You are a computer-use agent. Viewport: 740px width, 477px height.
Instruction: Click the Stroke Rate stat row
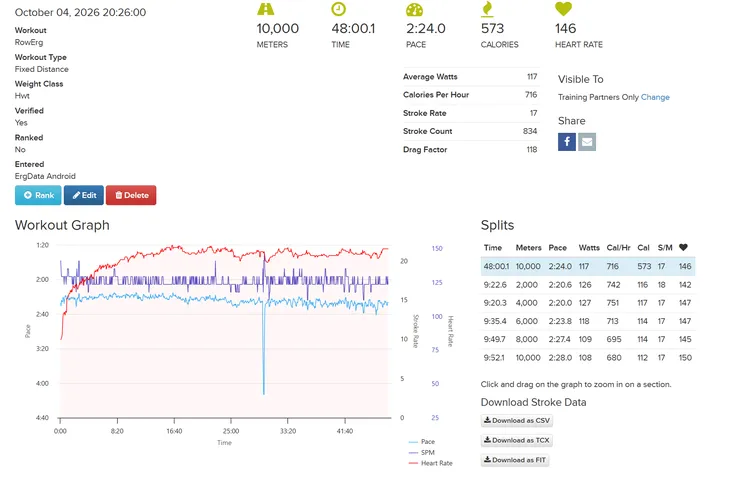pos(470,113)
